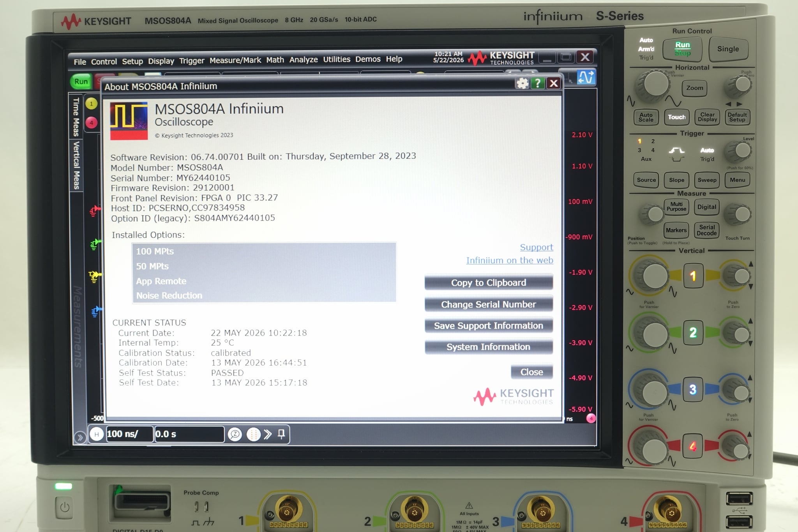Select the 50 MPts installed option
Image resolution: width=798 pixels, height=532 pixels.
(x=264, y=266)
